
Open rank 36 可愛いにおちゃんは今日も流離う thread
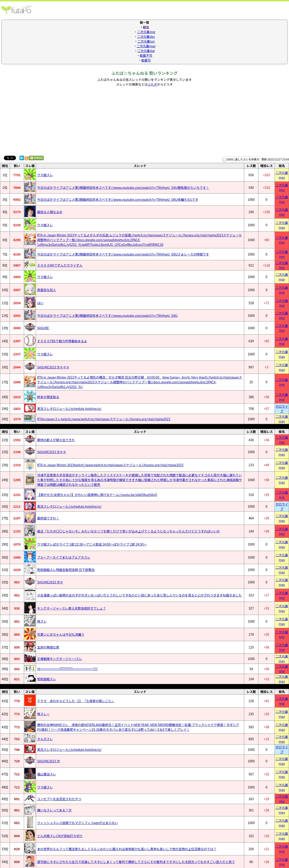pyautogui.click(x=61, y=635)
